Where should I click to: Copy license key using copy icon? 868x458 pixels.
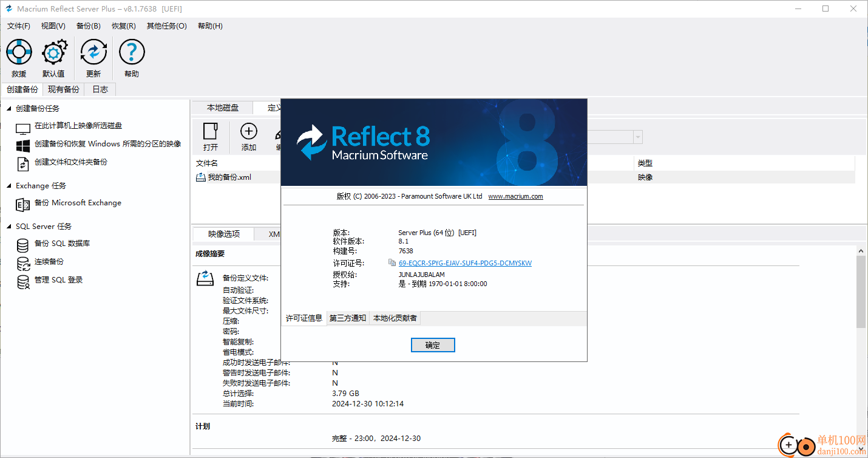click(392, 263)
